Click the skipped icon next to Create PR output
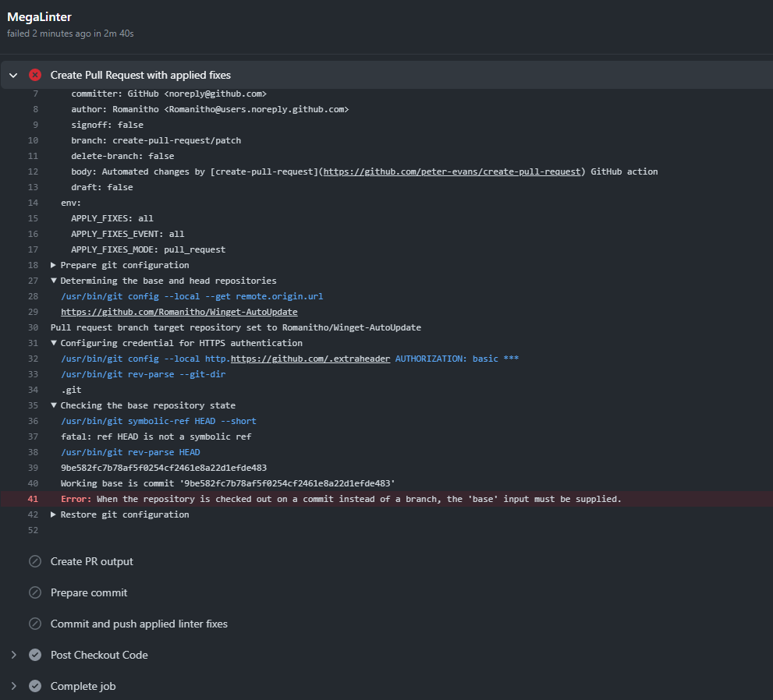Viewport: 773px width, 700px height. point(34,561)
